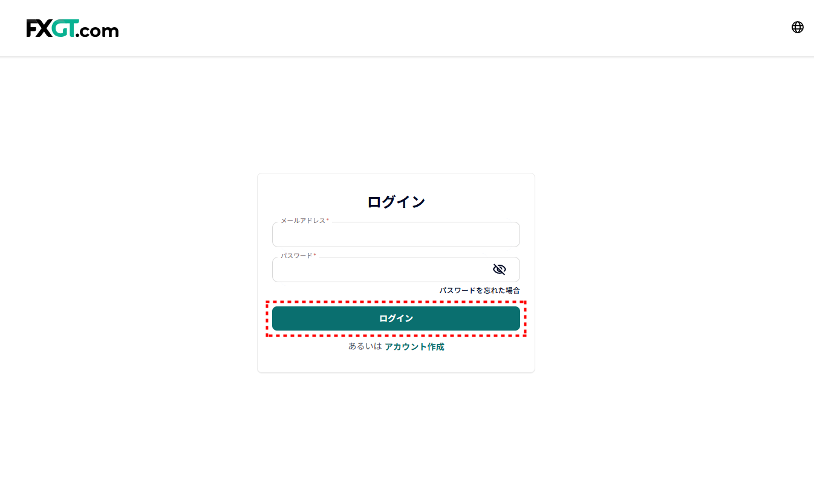The image size is (814, 504).
Task: Click the あるいは text
Action: click(365, 347)
